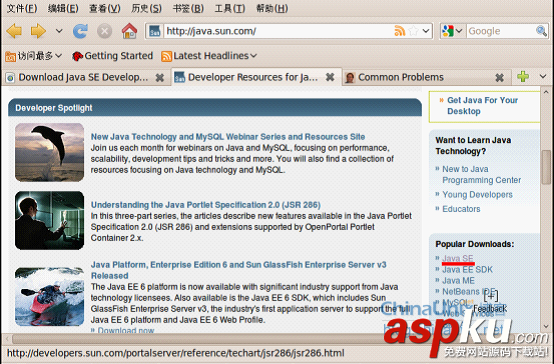This screenshot has height=364, width=554.
Task: Click the Download Java SE tab favicon
Action: coord(10,78)
